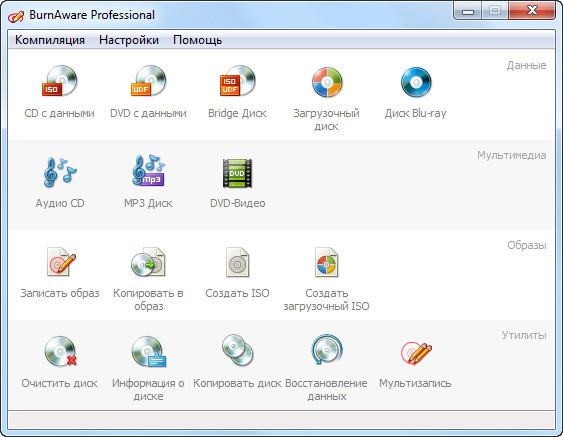Click the BurnAware title bar app icon
The width and height of the screenshot is (563, 437).
16,16
